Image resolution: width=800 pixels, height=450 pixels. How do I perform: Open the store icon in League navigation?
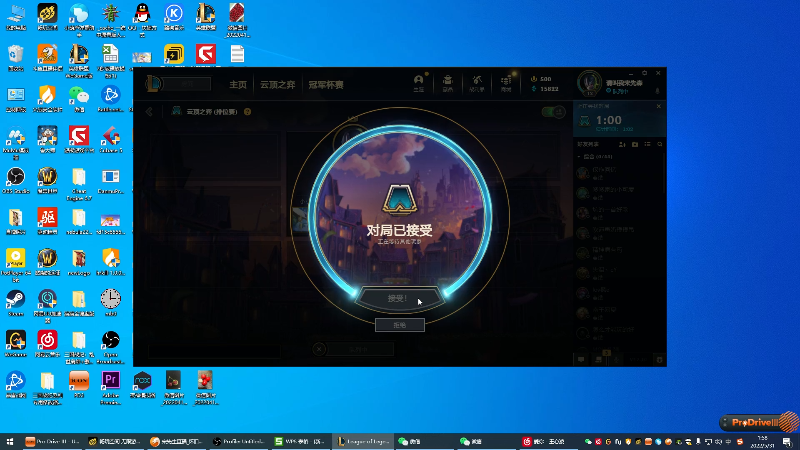[x=506, y=83]
